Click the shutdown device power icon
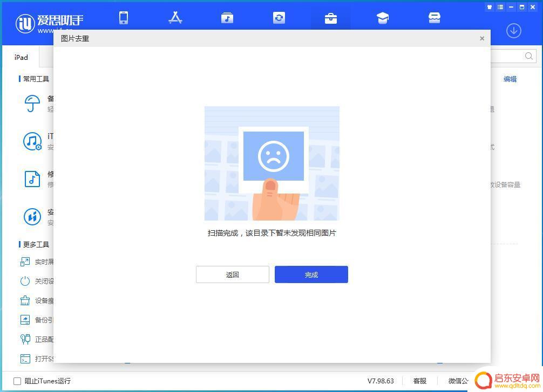This screenshot has height=392, width=543. coord(25,281)
